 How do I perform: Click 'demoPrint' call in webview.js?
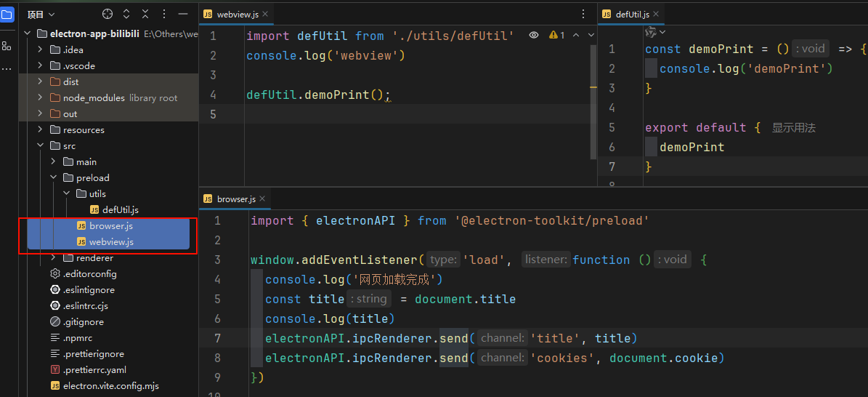(x=337, y=95)
